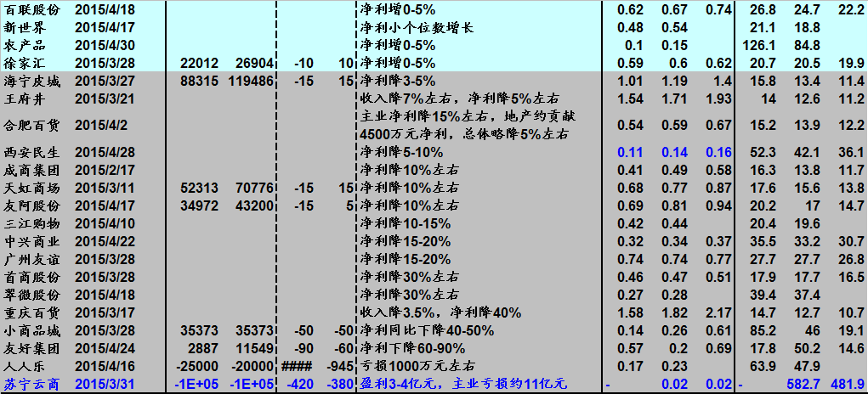Select the cell with value 43200

tap(255, 205)
